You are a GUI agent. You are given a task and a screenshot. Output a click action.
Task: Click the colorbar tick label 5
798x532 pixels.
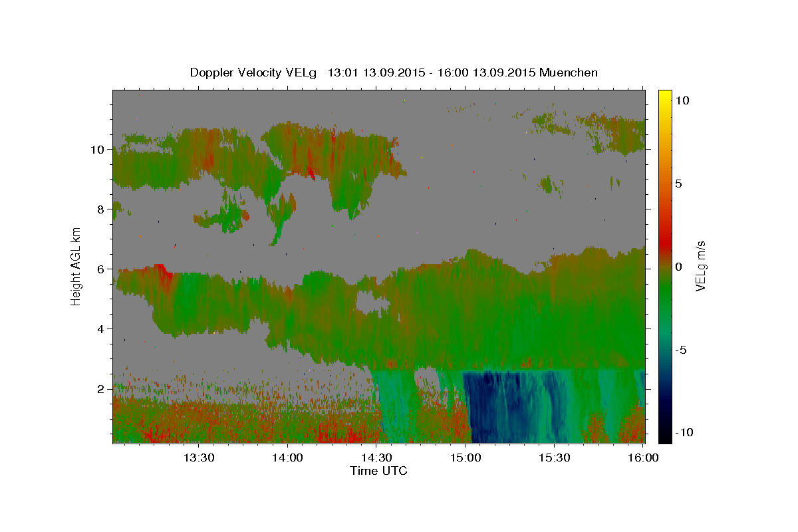[679, 184]
